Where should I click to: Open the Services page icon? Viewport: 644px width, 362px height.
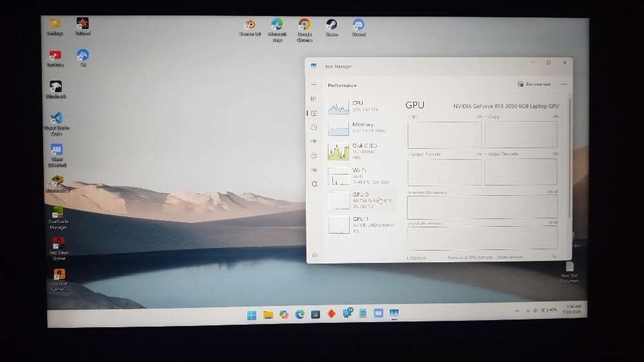point(315,184)
